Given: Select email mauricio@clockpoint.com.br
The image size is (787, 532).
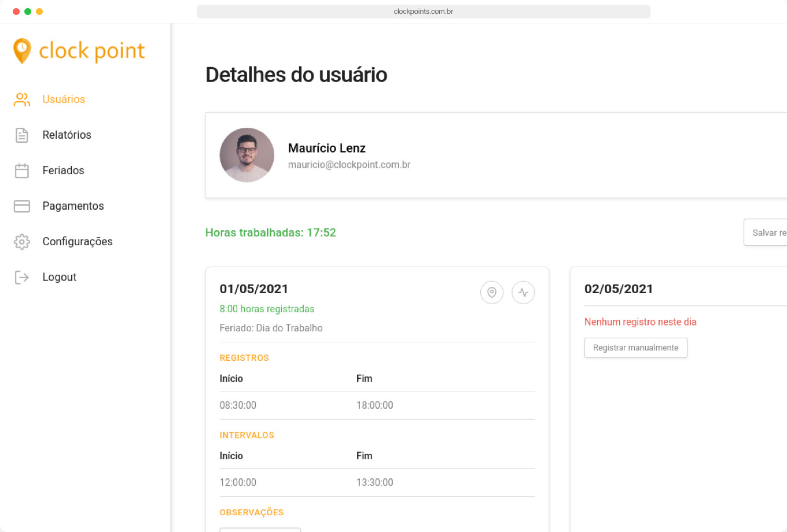Looking at the screenshot, I should click(x=350, y=165).
